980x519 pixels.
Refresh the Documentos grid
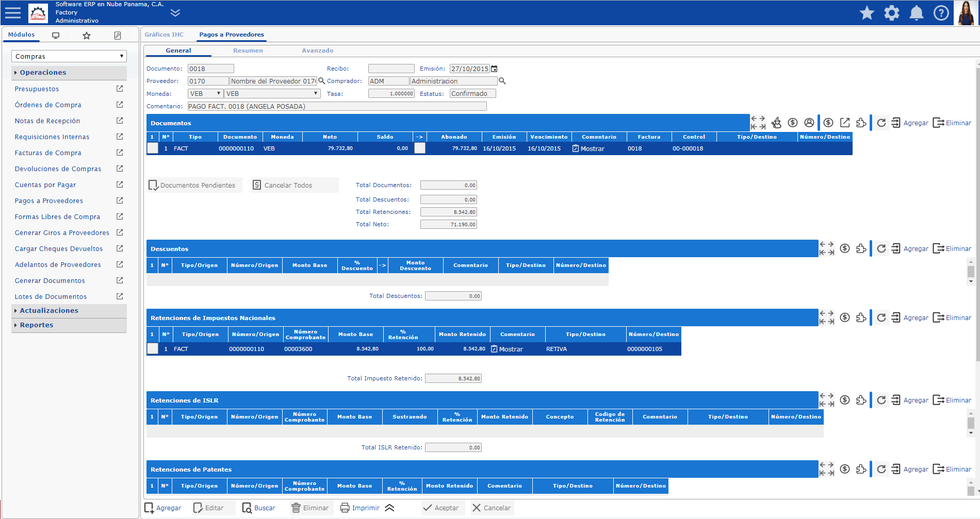[x=881, y=123]
